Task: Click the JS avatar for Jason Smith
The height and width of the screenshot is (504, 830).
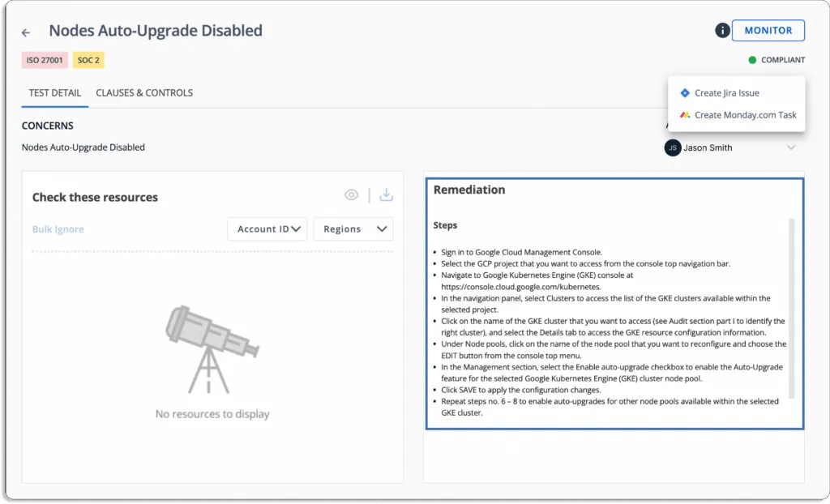Action: pos(672,148)
